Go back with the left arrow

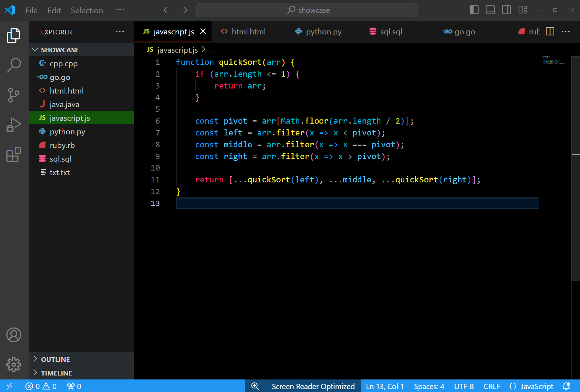click(x=167, y=10)
